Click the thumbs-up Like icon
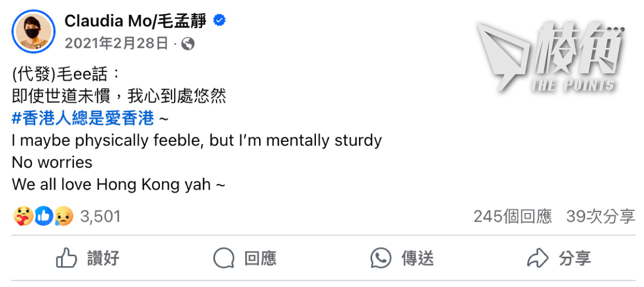Screen dimensions: 644x287 pos(67,258)
